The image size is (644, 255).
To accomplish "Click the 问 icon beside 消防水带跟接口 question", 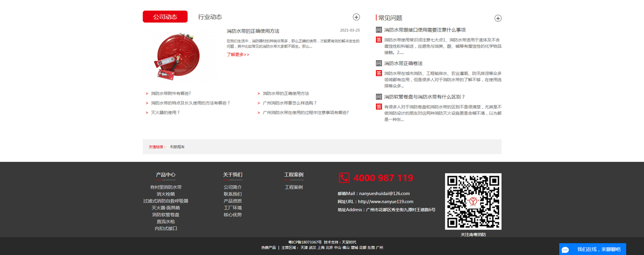I will click(379, 30).
